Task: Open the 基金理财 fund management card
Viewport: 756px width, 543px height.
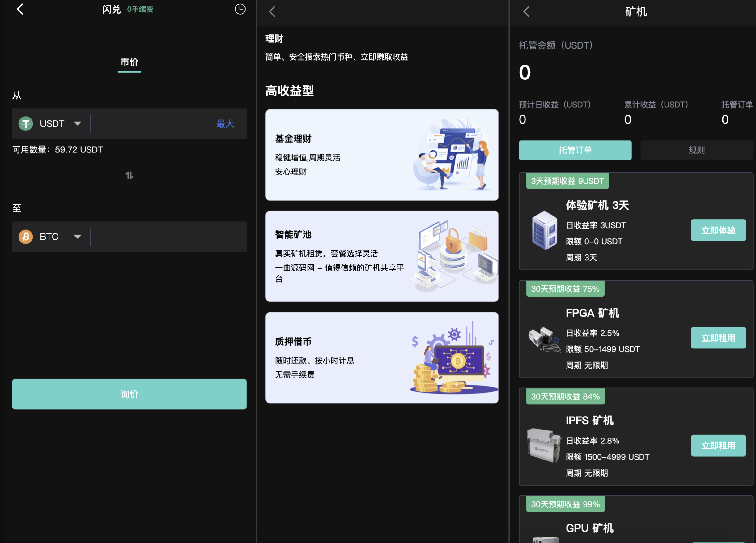Action: [382, 155]
